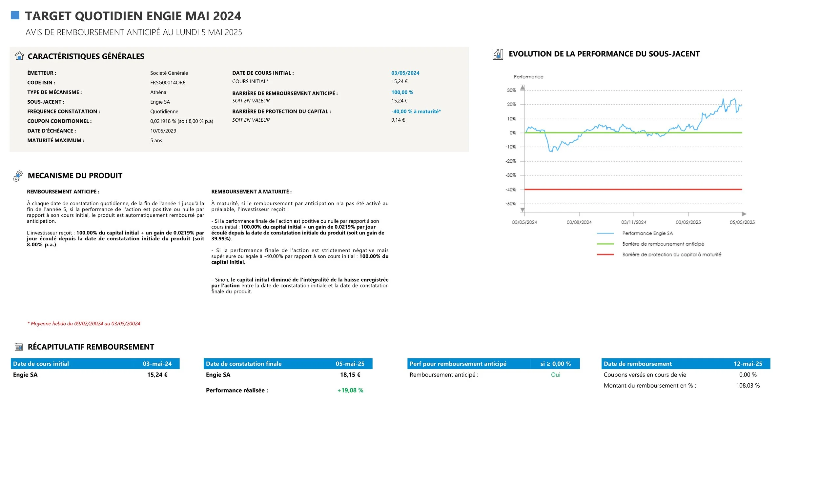Click the red Moyenne hebdo footnote

84,323
